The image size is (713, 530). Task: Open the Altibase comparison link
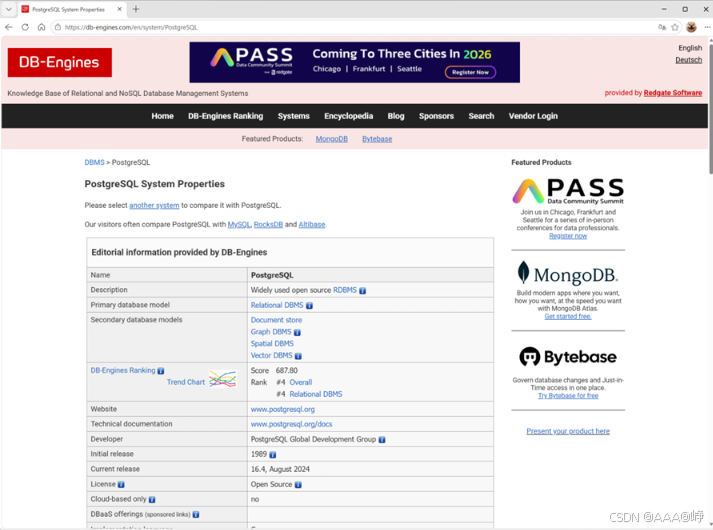coord(312,225)
